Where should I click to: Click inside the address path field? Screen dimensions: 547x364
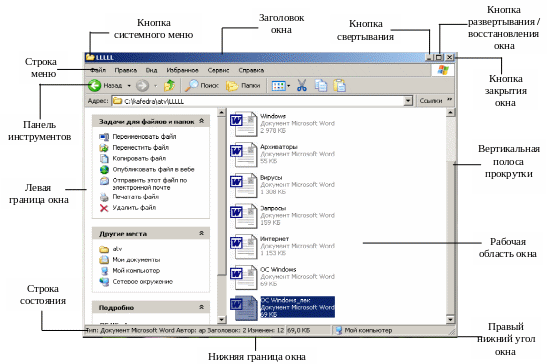(x=258, y=101)
